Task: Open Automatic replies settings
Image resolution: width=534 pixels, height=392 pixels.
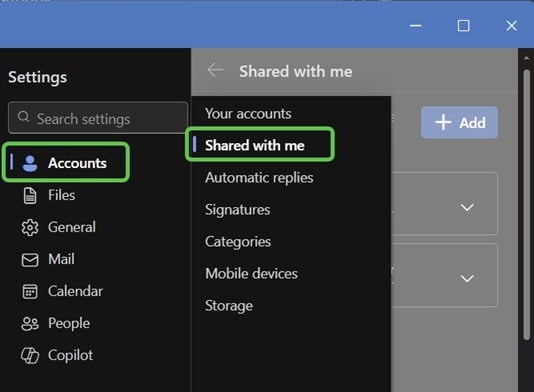Action: click(259, 178)
